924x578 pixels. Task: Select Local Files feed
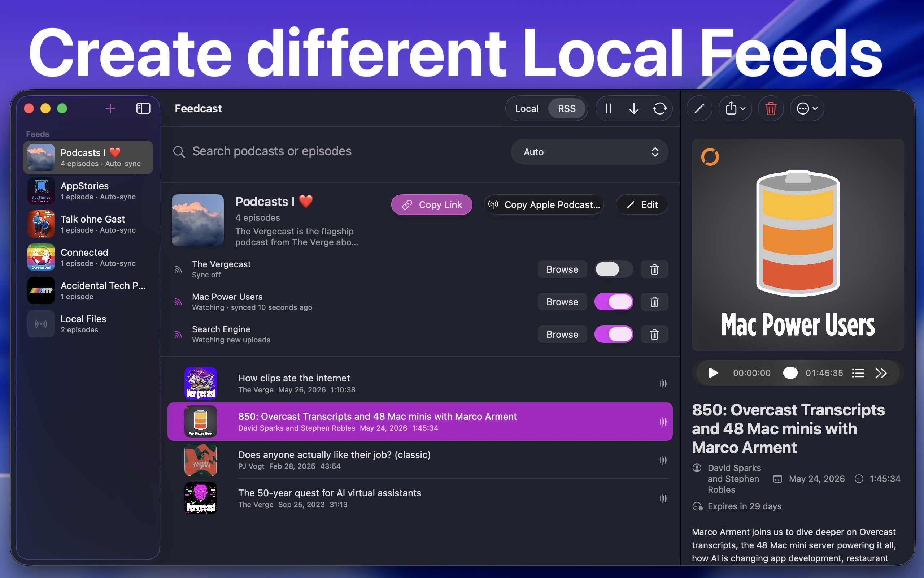coord(88,324)
